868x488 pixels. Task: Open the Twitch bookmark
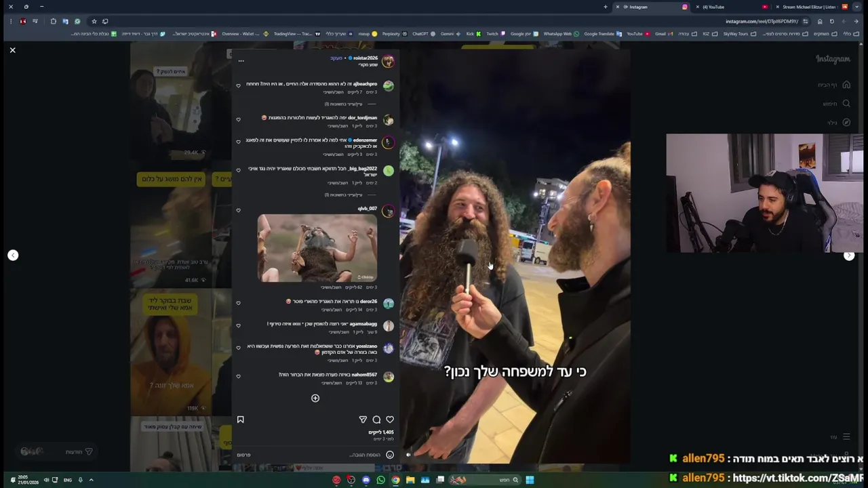click(494, 34)
